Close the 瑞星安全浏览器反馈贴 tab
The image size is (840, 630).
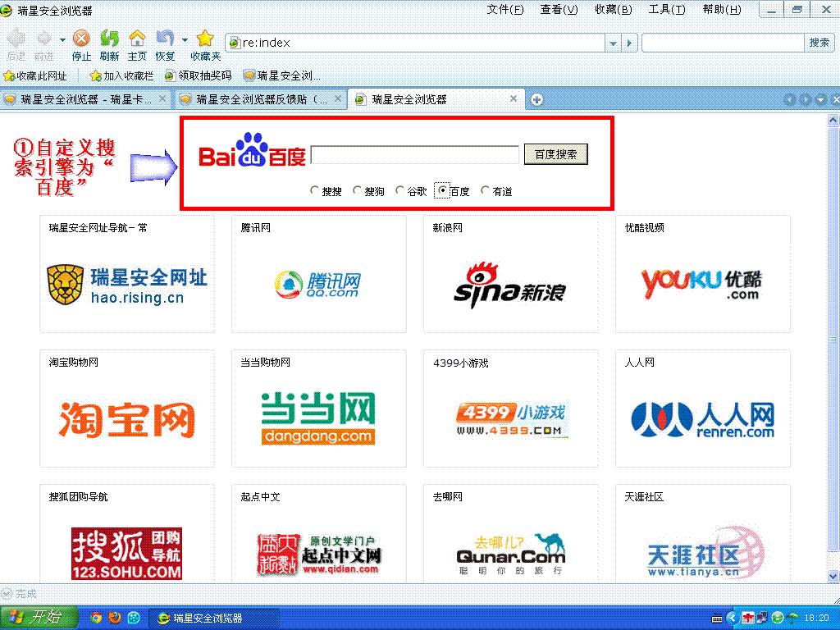[337, 98]
